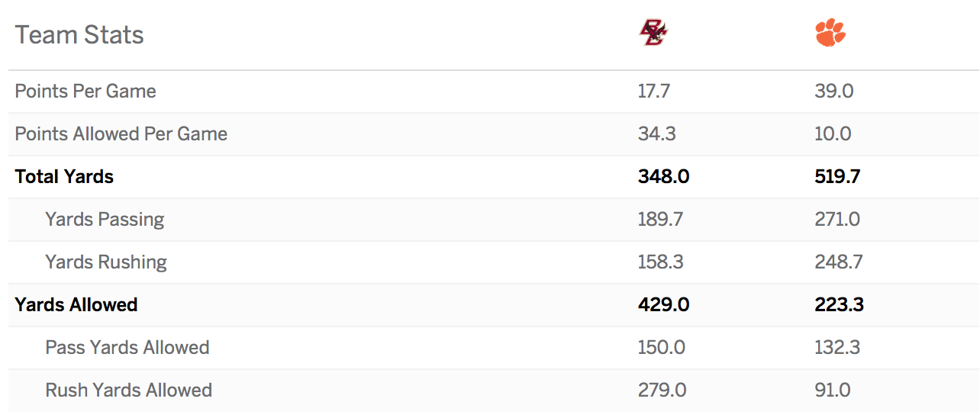Select the Points Allowed Per Game label
The height and width of the screenshot is (418, 980).
[121, 134]
